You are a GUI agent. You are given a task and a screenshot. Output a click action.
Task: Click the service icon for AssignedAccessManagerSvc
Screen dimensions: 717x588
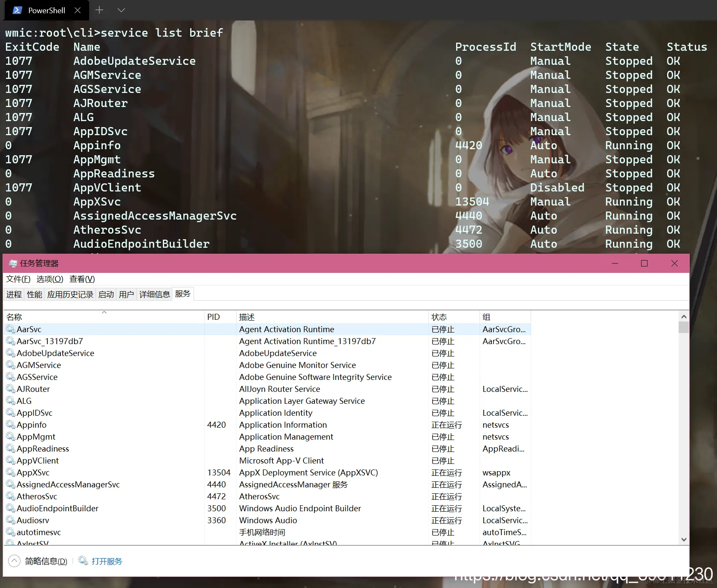pyautogui.click(x=11, y=484)
